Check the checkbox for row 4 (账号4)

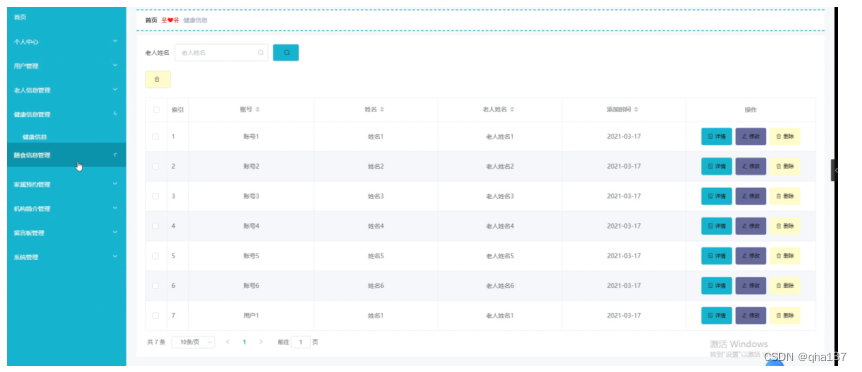[x=156, y=226]
